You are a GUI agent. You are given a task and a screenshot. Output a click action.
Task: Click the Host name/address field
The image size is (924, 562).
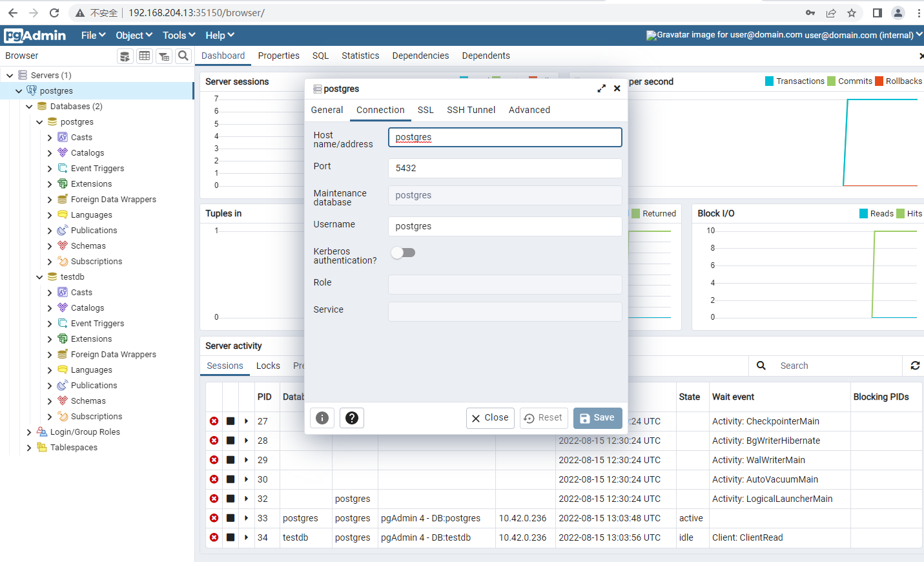point(505,137)
